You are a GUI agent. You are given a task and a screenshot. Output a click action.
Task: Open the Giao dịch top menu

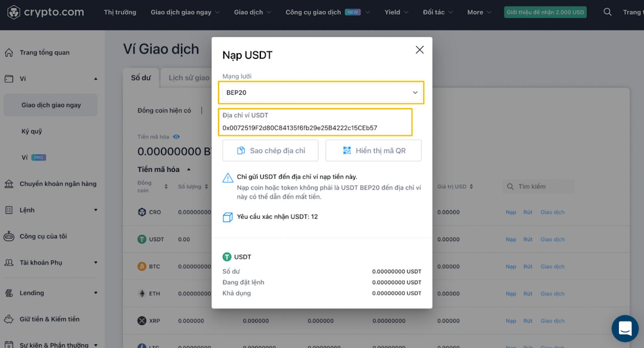tap(252, 12)
